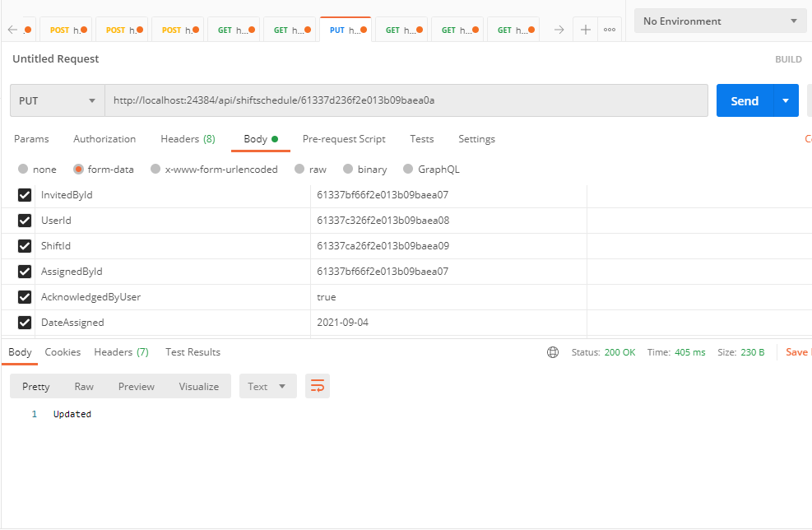Switch response view to Visualize
This screenshot has height=530, width=812.
(199, 387)
